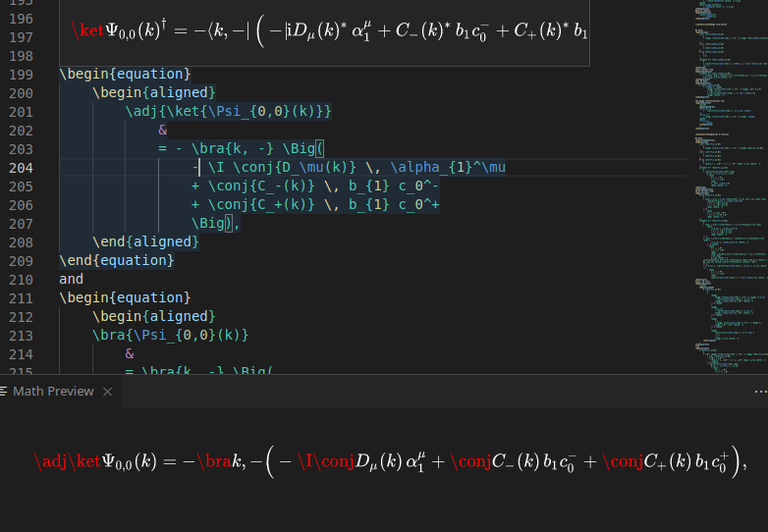Click the \adj{\ket{\Psi_{0,0}(k)}} code on line 201
Viewport: 768px width, 532px height.
pyautogui.click(x=228, y=111)
